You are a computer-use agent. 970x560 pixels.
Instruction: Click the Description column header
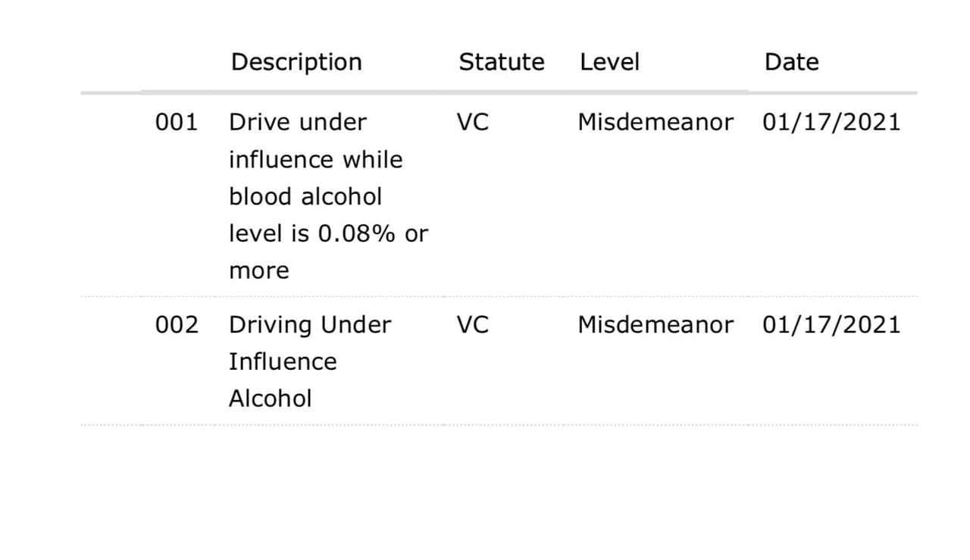pyautogui.click(x=296, y=62)
